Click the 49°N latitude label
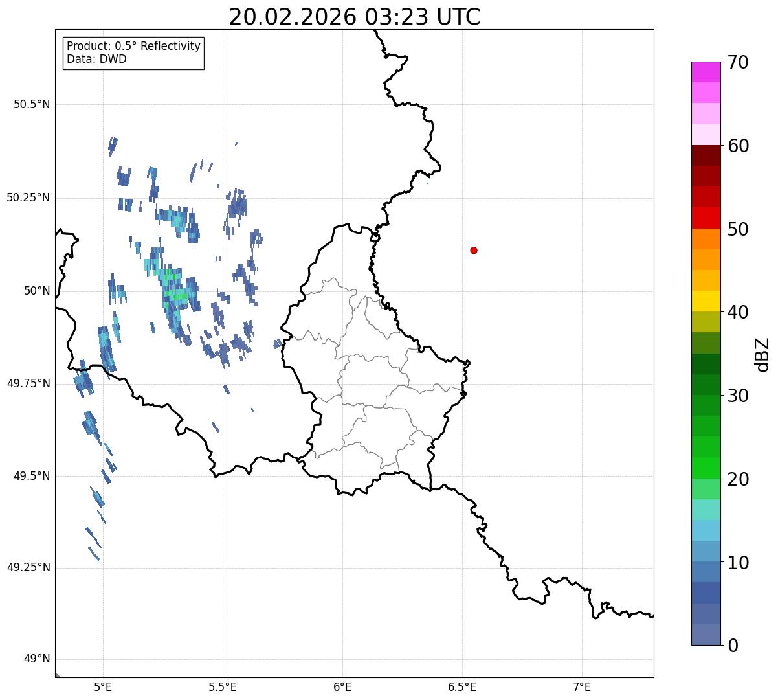Screen dimensions: 778x700 (38, 659)
